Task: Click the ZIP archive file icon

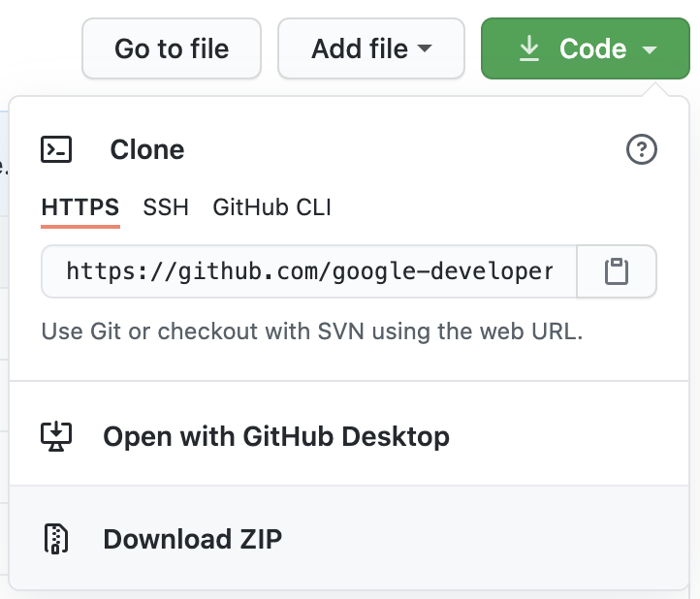Action: click(x=56, y=539)
